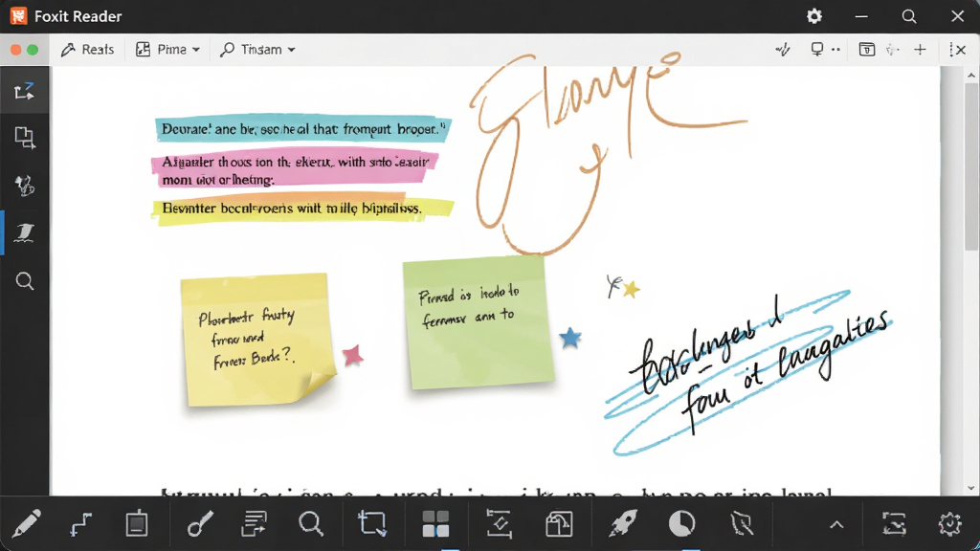This screenshot has height=551, width=980.
Task: Choose the stepped connector line tool
Action: coord(80,523)
